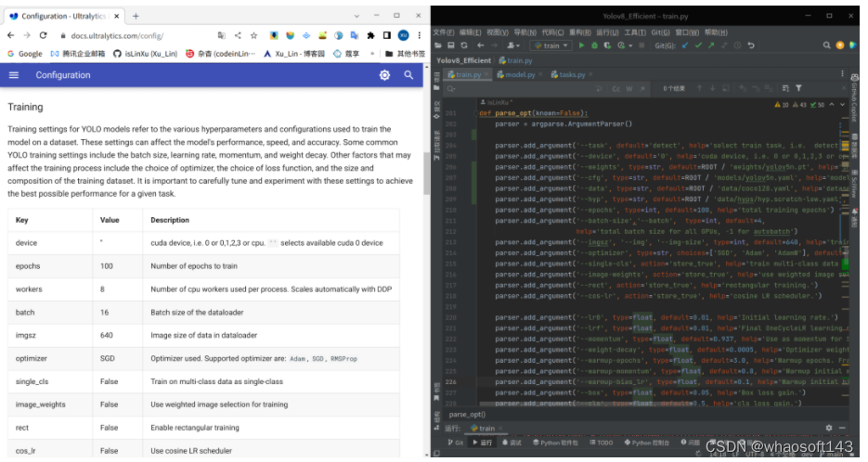Hide the run panel with minus icon
The image size is (868, 462).
[x=842, y=428]
